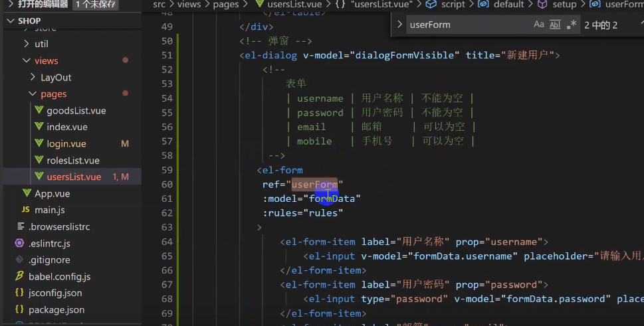
Task: Click src breadcrumb segment
Action: click(x=159, y=5)
